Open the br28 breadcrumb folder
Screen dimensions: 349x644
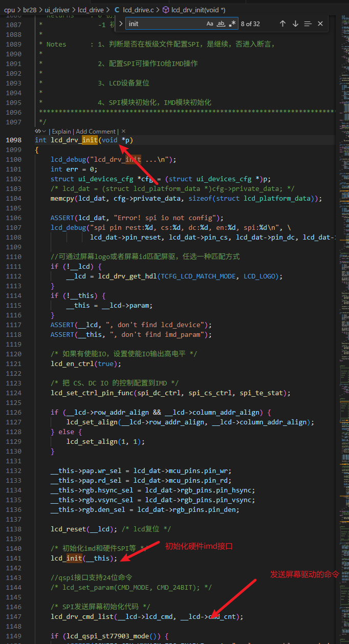30,9
